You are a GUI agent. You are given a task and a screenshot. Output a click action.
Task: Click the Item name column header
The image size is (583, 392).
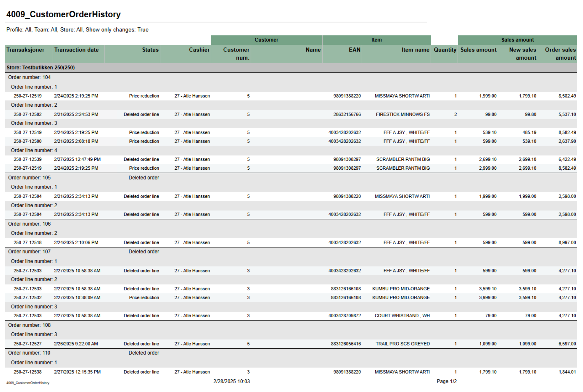[x=415, y=50]
